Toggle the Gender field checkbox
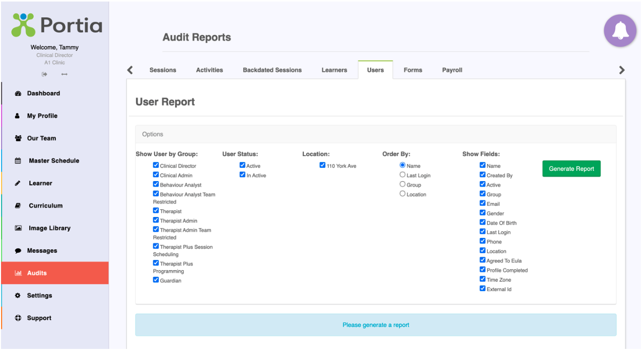 483,213
